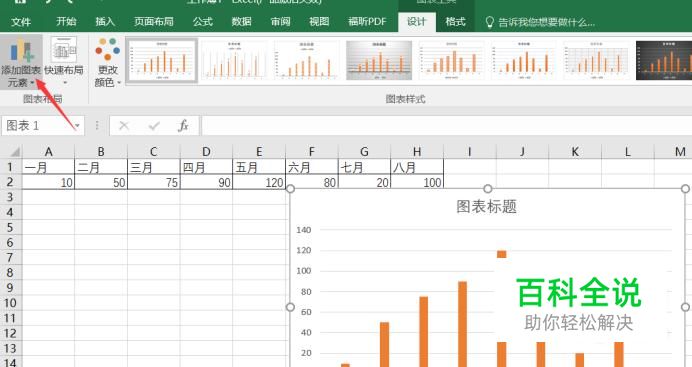Select the dark background chart style thumbnail
Image resolution: width=692 pixels, height=367 pixels.
click(664, 60)
